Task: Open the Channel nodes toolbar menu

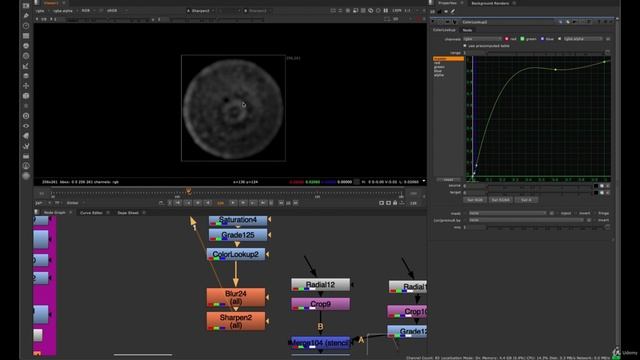Action: (x=26, y=36)
